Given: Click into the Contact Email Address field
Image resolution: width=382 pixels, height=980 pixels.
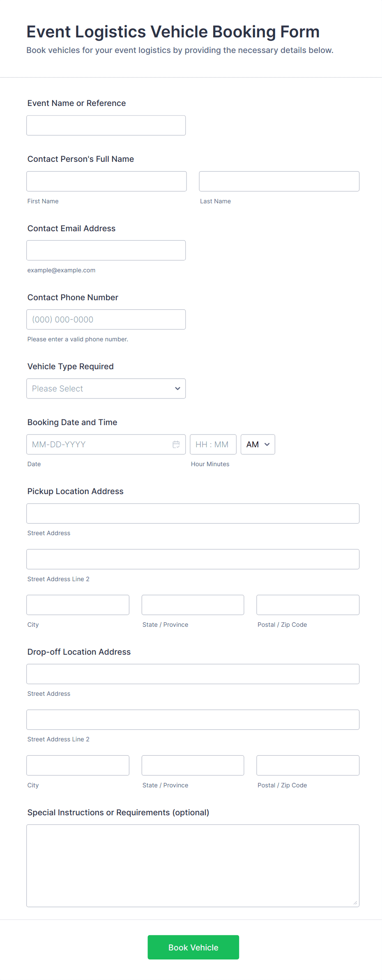Looking at the screenshot, I should tap(106, 250).
